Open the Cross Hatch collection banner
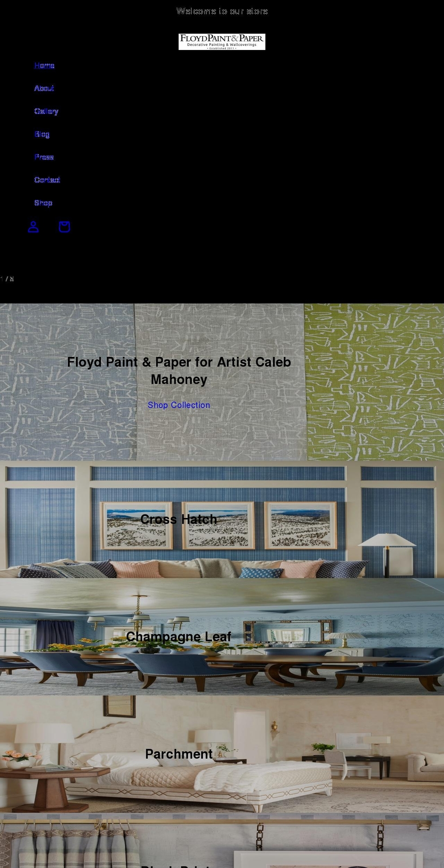This screenshot has height=868, width=444. tap(222, 519)
